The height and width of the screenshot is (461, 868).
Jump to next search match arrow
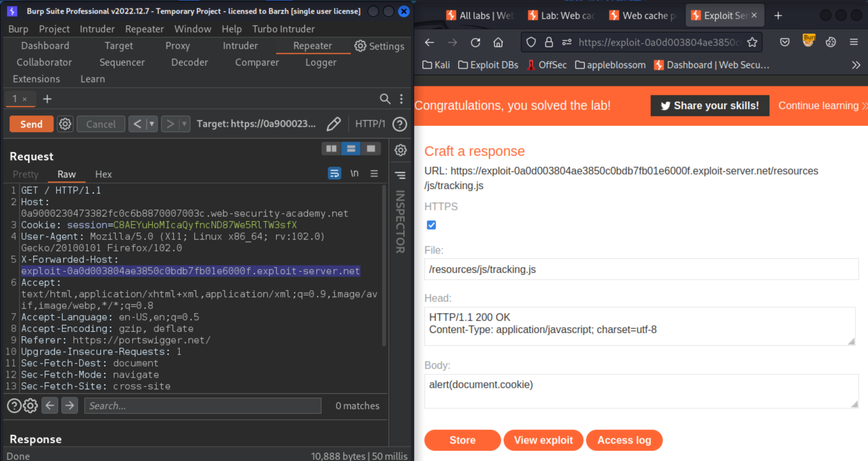click(x=69, y=405)
